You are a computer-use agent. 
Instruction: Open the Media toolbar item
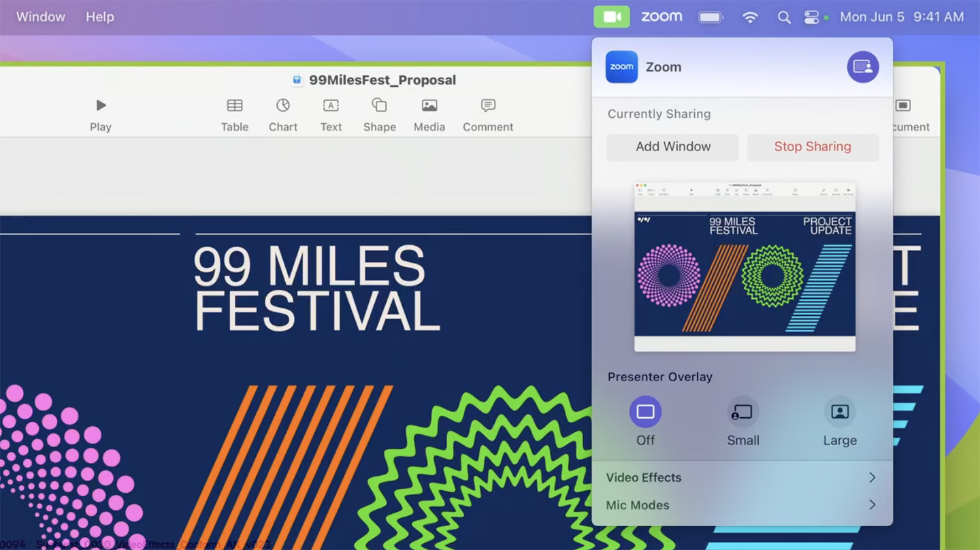[x=429, y=115]
